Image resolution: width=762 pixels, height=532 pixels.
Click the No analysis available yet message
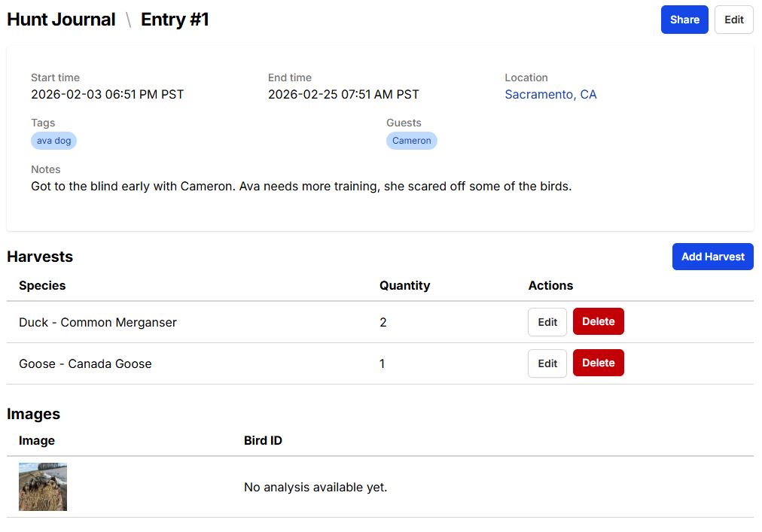(x=314, y=487)
